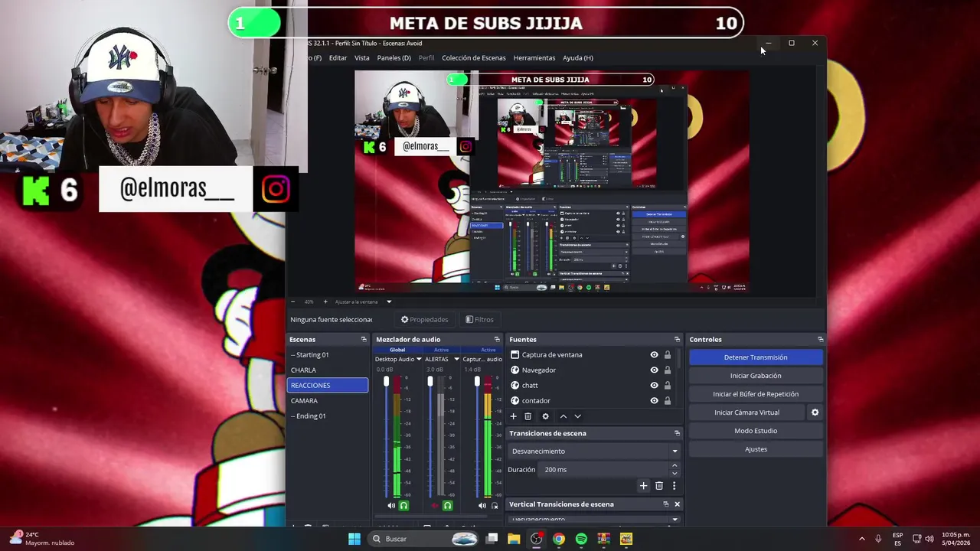Pop out the Mezclador de audio dock
Viewport: 980px width, 551px height.
(497, 339)
